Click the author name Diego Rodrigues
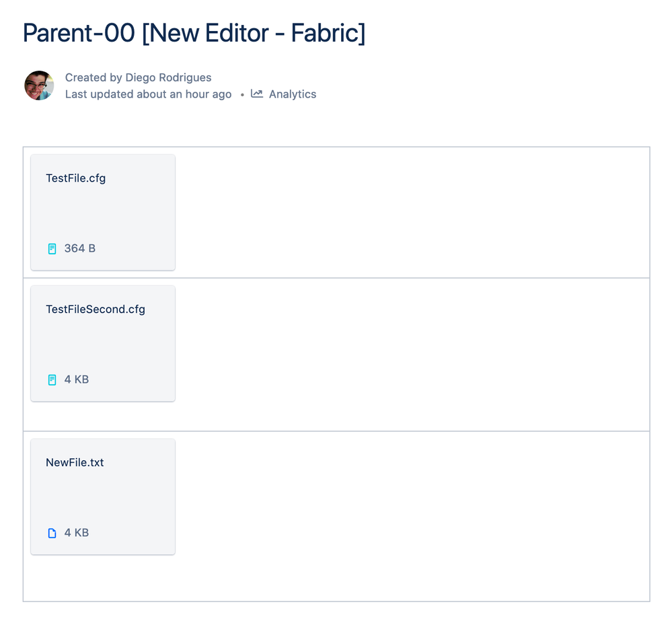672x627 pixels. [x=168, y=77]
